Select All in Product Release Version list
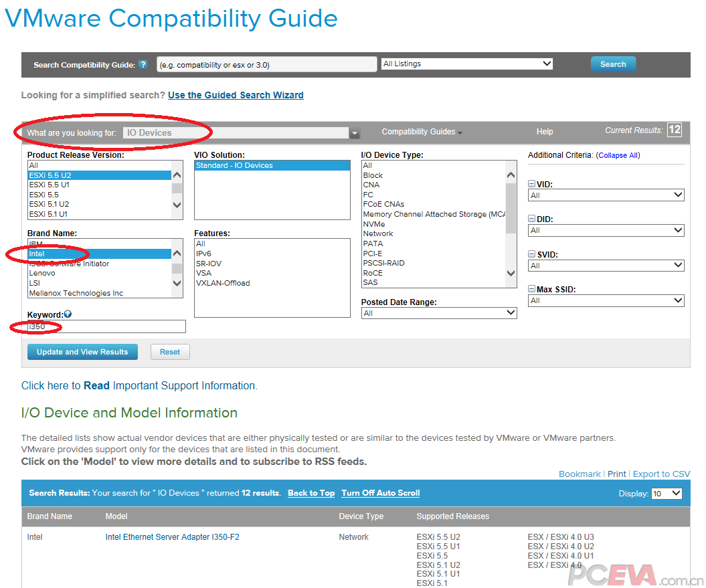The image size is (706, 588). (x=100, y=165)
